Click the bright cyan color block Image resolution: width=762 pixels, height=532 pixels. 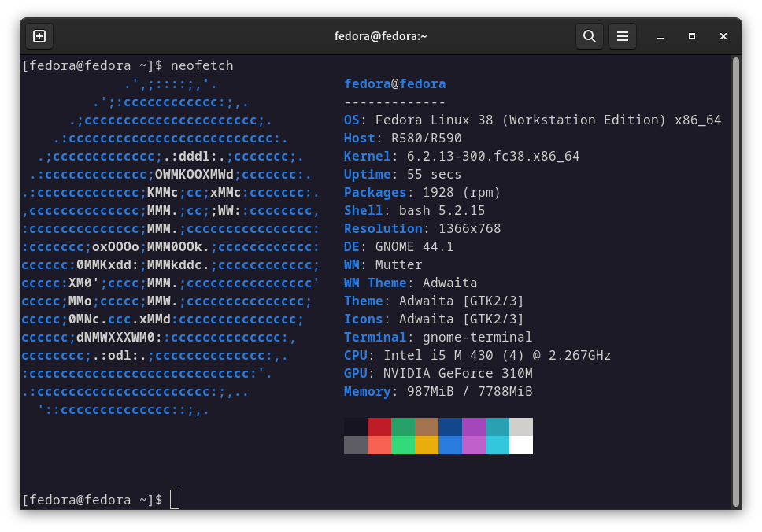point(498,445)
